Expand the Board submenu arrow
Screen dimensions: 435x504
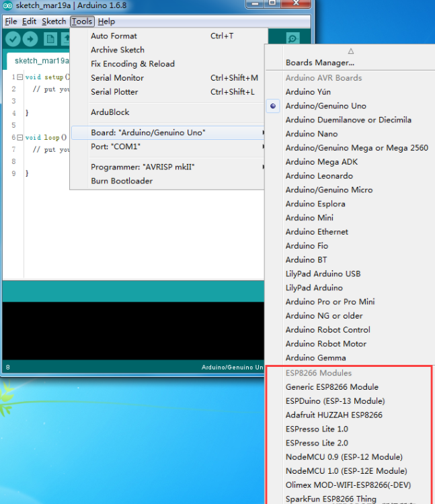pos(264,132)
